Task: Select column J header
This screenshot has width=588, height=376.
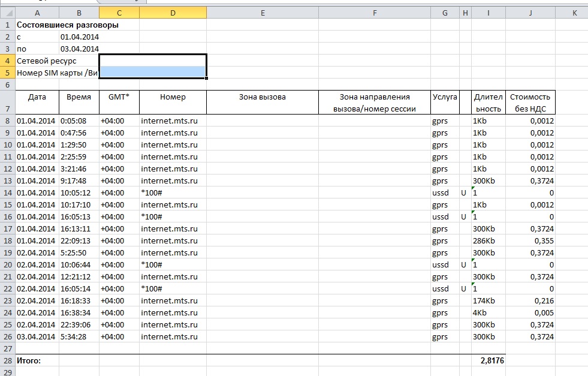Action: (x=530, y=13)
